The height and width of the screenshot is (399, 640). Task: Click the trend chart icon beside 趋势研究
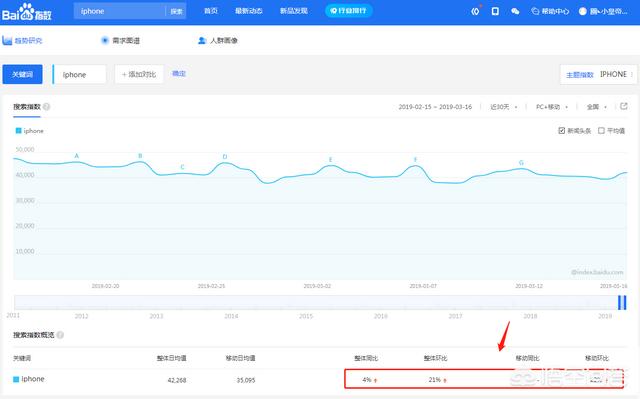point(7,40)
